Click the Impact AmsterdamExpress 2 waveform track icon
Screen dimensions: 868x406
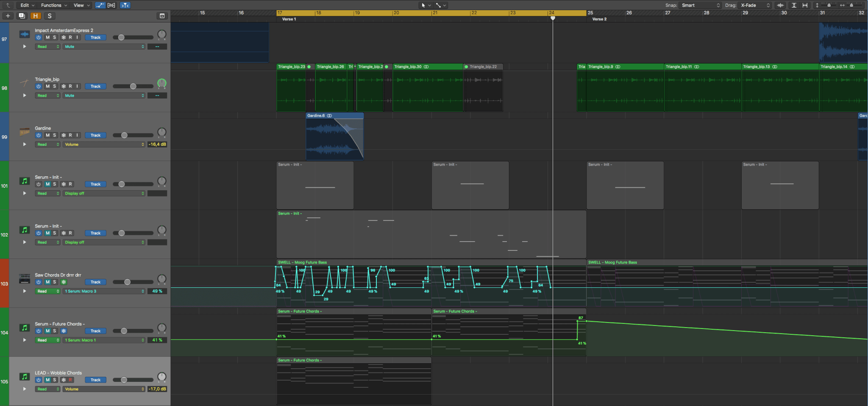25,34
